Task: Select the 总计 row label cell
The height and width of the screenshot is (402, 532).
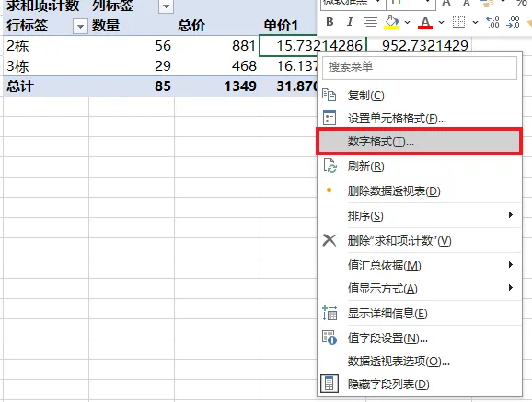Action: point(45,86)
